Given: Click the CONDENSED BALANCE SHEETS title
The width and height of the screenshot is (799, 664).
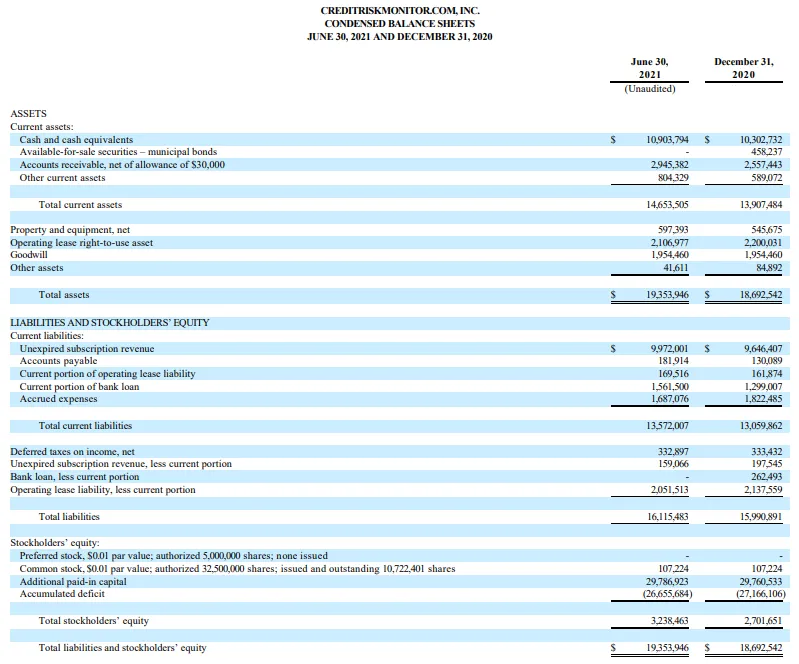Looking at the screenshot, I should pos(400,23).
